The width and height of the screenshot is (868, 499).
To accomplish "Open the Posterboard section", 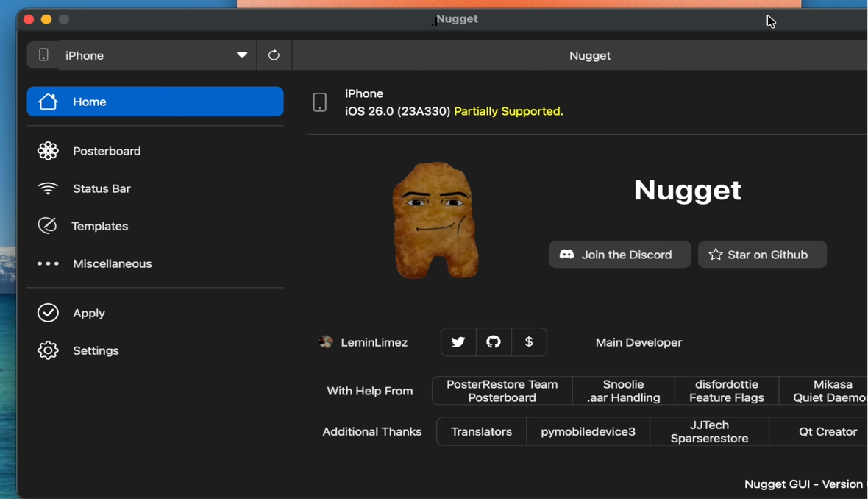I will coord(155,151).
